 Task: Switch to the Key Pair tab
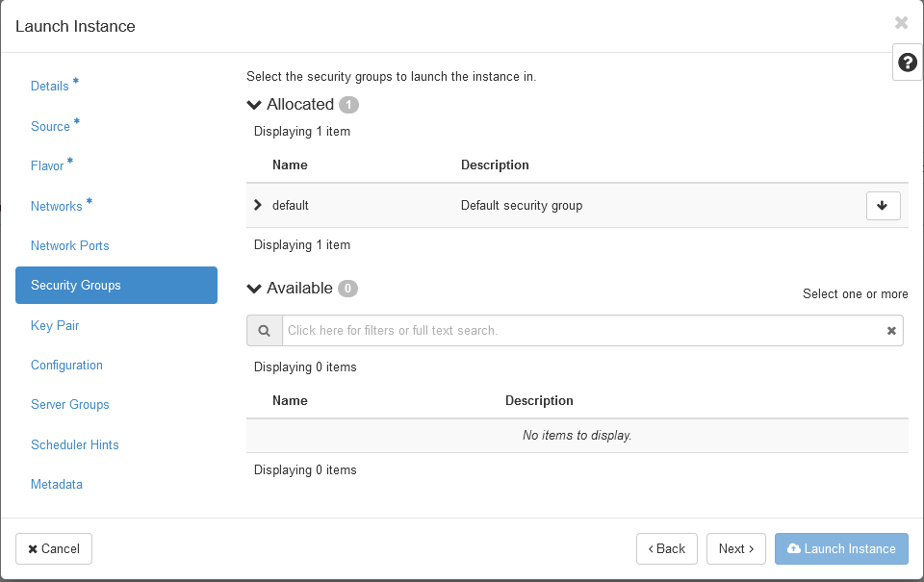[x=55, y=325]
